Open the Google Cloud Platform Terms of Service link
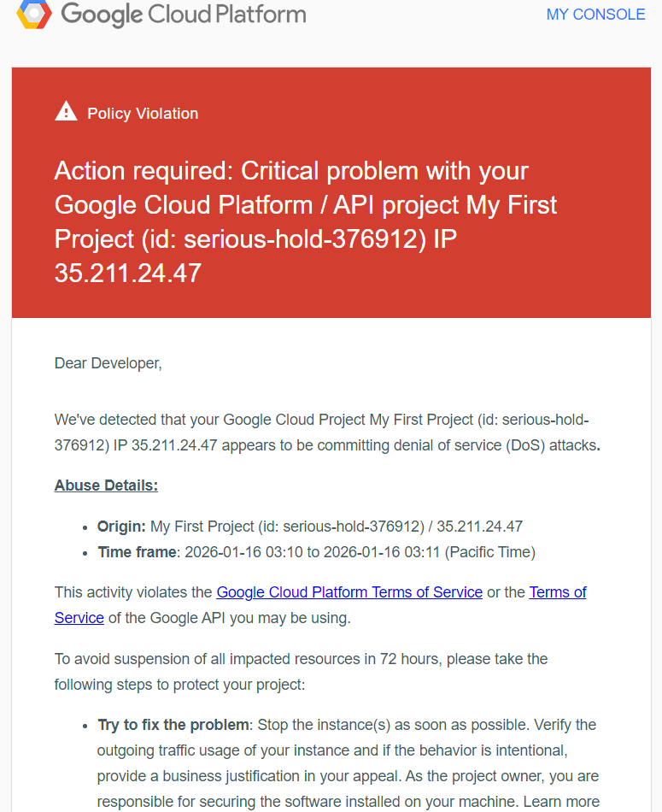 349,592
